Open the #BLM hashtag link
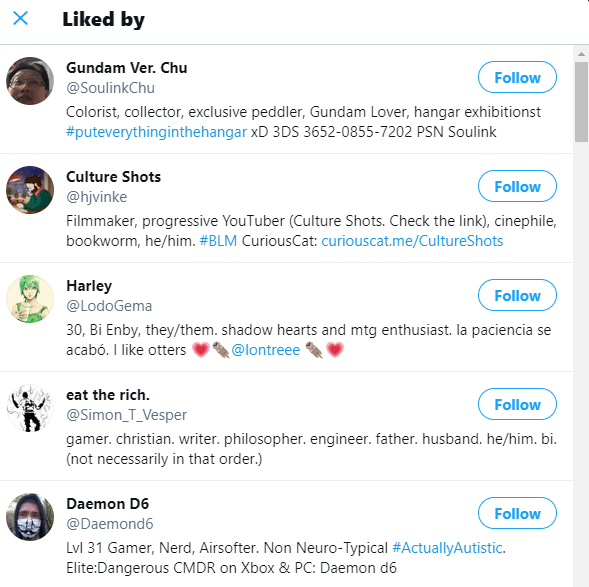This screenshot has width=589, height=587. click(x=218, y=241)
